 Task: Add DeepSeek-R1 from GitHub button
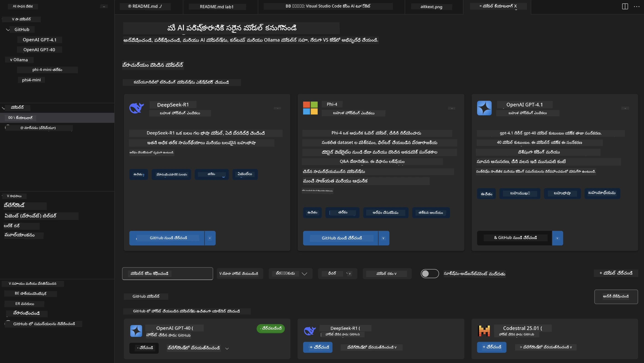[167, 238]
